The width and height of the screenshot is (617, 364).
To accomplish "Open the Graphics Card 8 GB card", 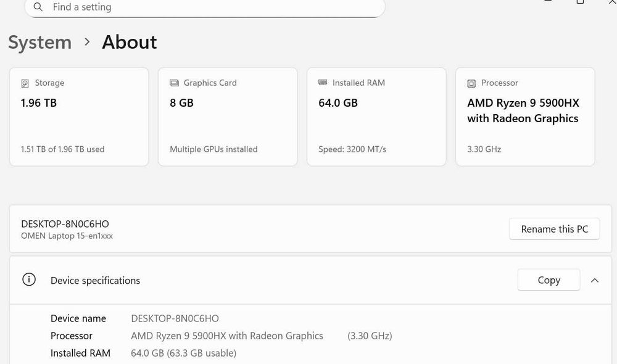I will (x=228, y=117).
